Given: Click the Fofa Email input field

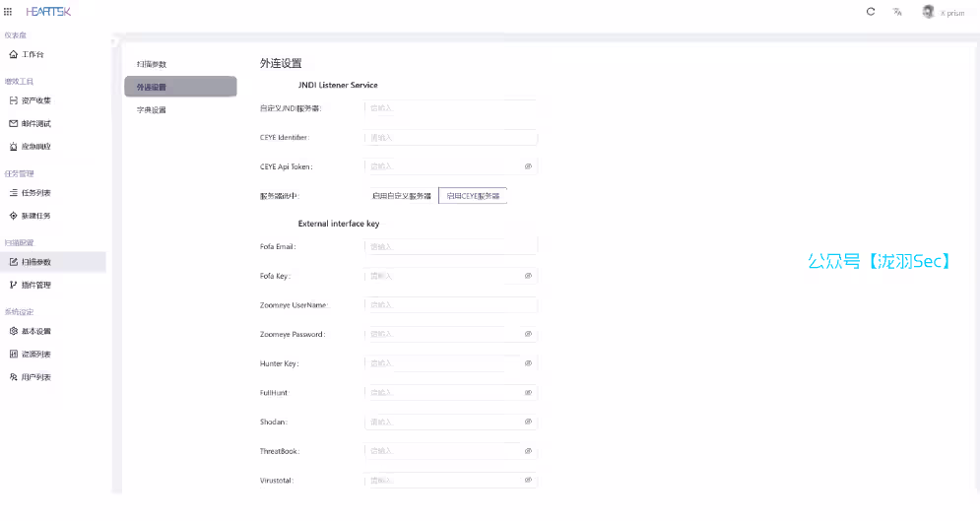Looking at the screenshot, I should click(x=451, y=246).
